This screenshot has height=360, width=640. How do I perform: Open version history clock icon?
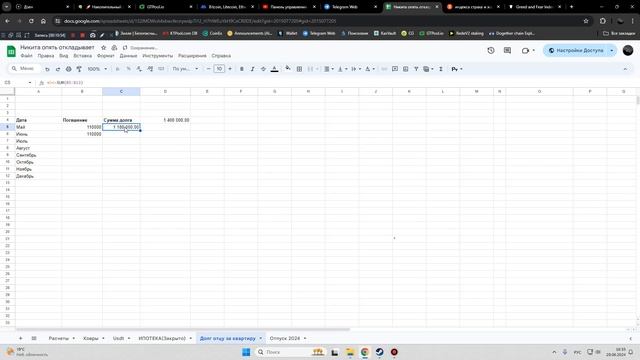point(491,50)
